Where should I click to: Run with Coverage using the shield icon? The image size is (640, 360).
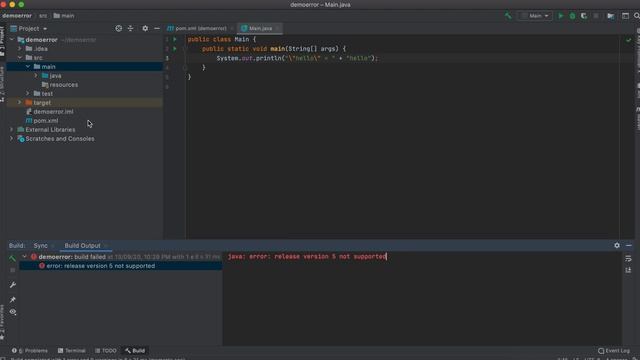coord(584,16)
